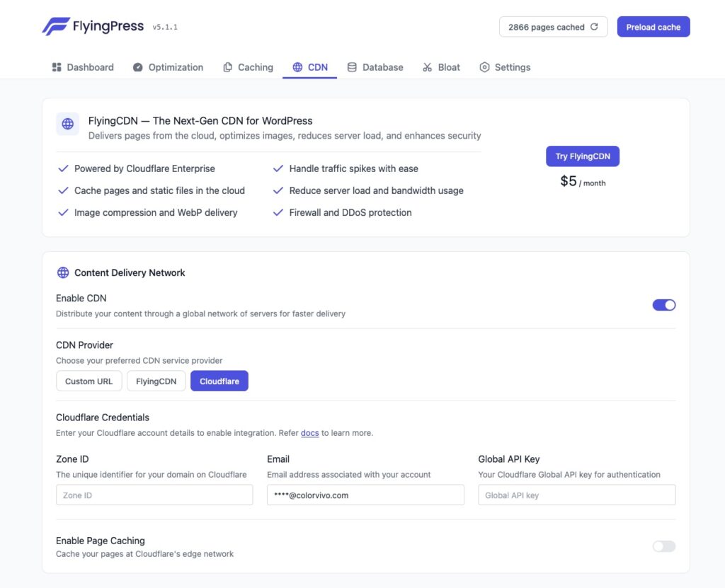Image resolution: width=725 pixels, height=588 pixels.
Task: Click checkmark beside Image compression and WebP
Action: pyautogui.click(x=63, y=213)
